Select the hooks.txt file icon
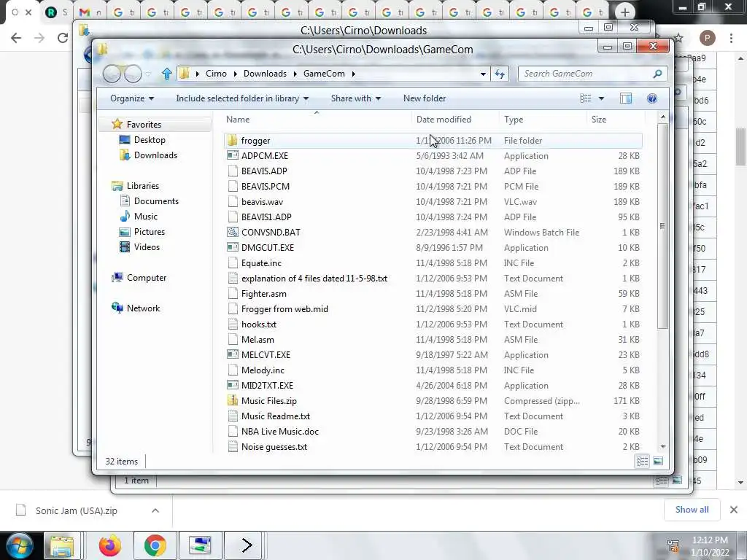747x560 pixels. click(233, 324)
